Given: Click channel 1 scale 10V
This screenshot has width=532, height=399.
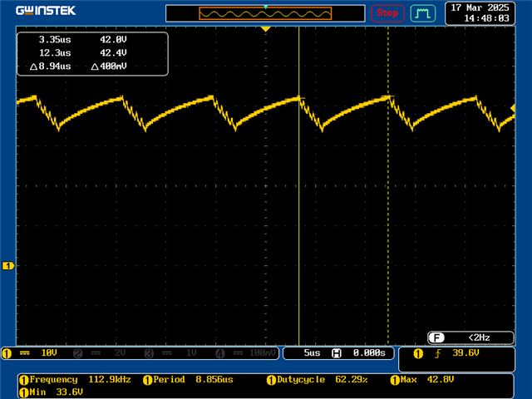Looking at the screenshot, I should coord(49,353).
